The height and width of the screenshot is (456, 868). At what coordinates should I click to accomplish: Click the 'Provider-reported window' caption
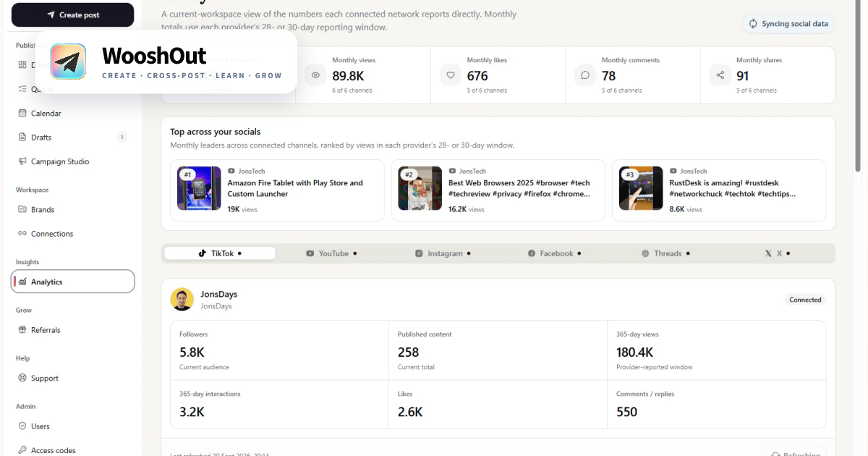coord(654,367)
